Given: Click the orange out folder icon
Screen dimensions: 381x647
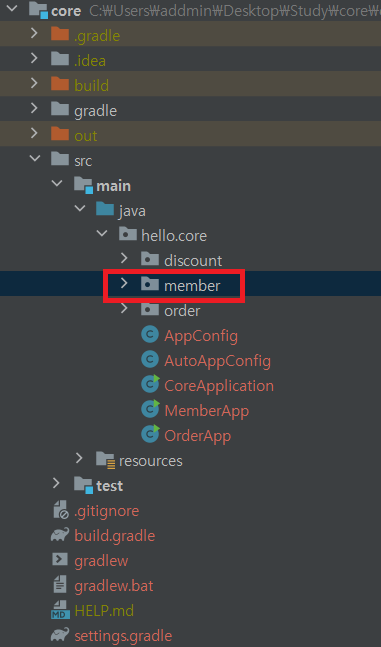Looking at the screenshot, I should click(60, 134).
